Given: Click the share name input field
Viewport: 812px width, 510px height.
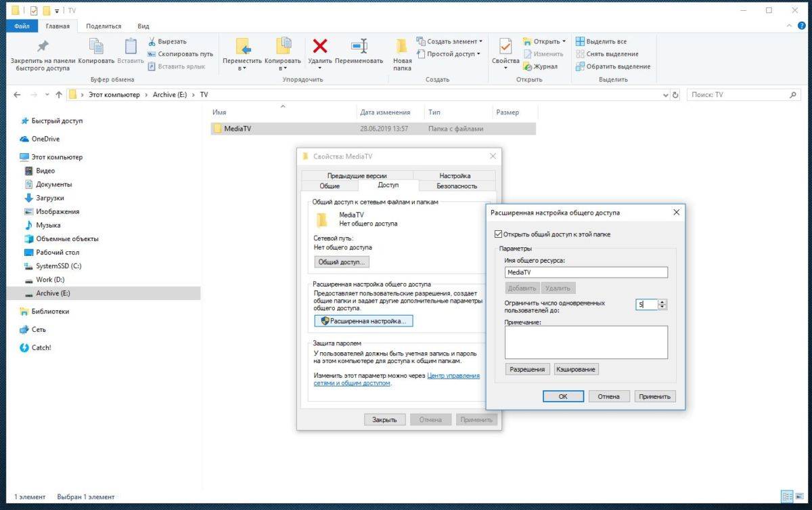Looking at the screenshot, I should 586,272.
